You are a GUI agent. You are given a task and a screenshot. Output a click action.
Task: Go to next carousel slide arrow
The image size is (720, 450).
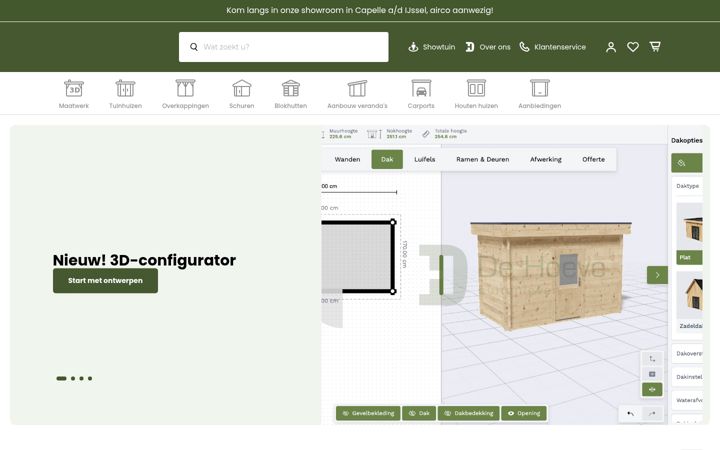(657, 275)
